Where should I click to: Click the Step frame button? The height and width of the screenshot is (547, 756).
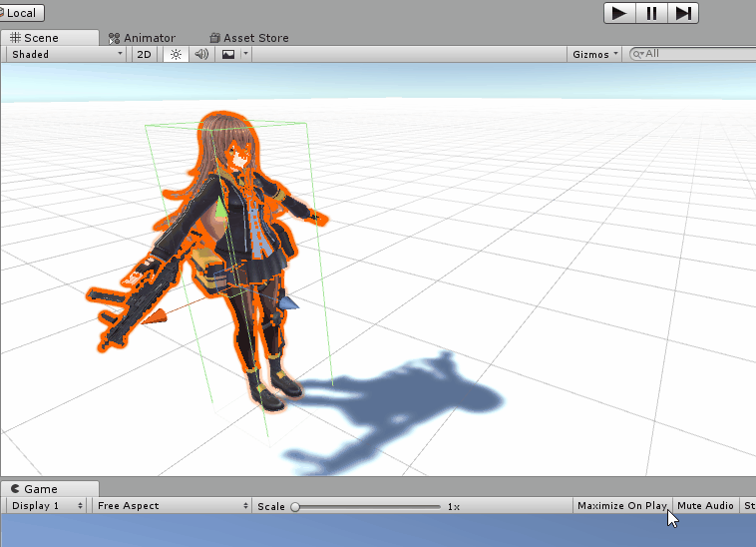(683, 13)
